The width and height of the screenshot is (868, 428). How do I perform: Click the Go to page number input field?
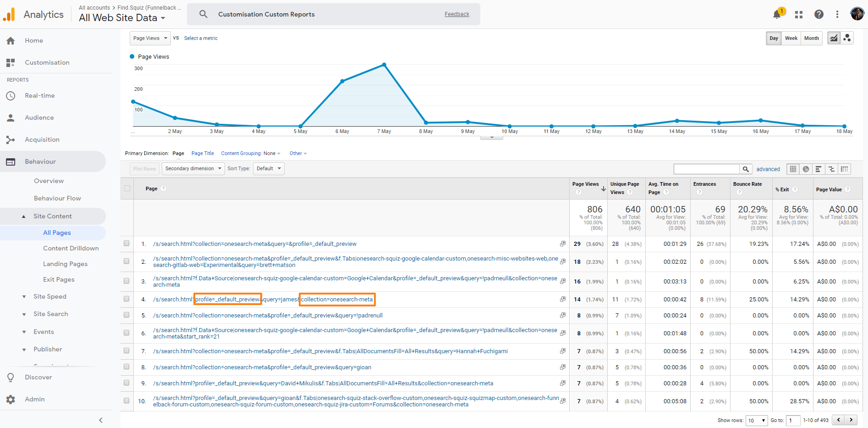(793, 420)
